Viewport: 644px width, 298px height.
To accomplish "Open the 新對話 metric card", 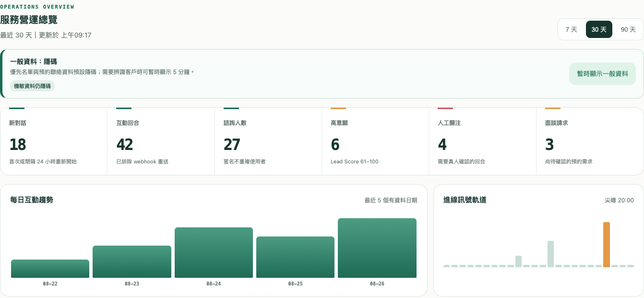I will click(x=54, y=141).
